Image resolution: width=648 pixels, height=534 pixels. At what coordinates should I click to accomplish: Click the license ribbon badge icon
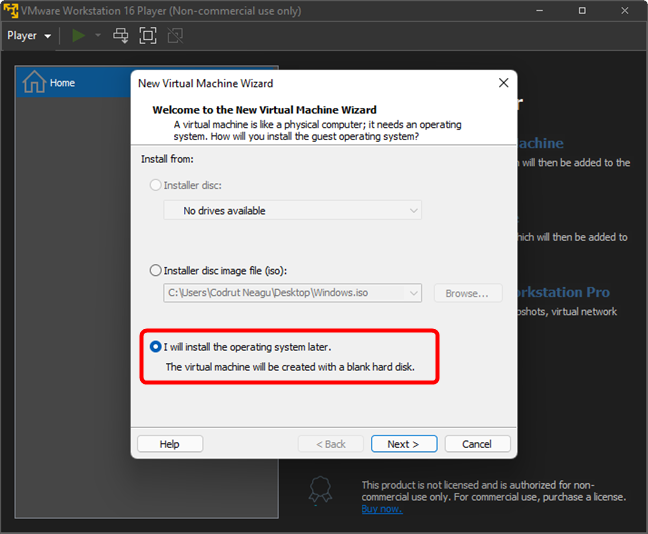320,490
